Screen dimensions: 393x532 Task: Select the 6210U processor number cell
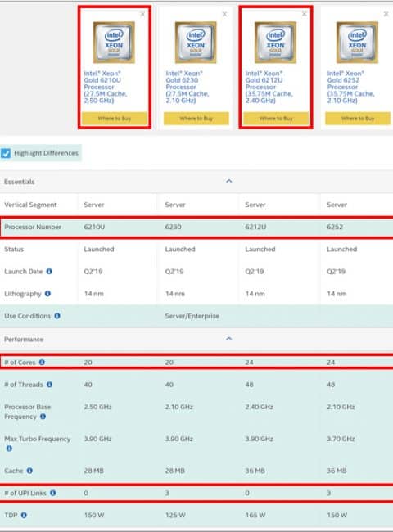pos(94,227)
